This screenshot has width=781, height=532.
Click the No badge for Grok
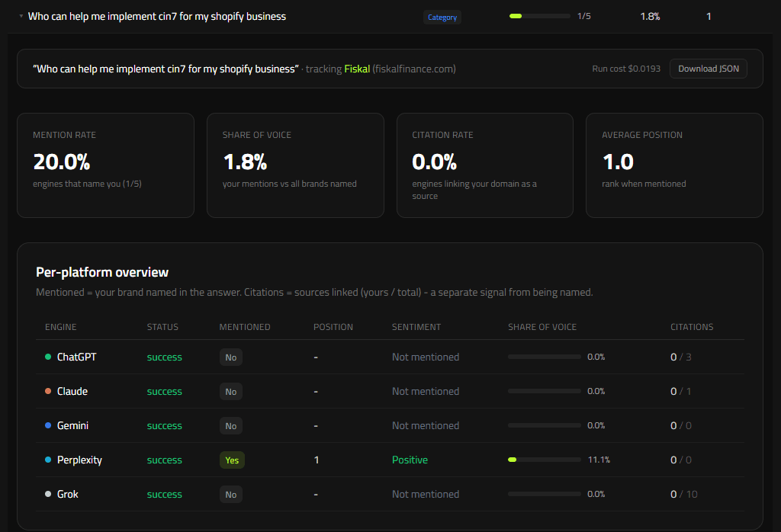(230, 495)
